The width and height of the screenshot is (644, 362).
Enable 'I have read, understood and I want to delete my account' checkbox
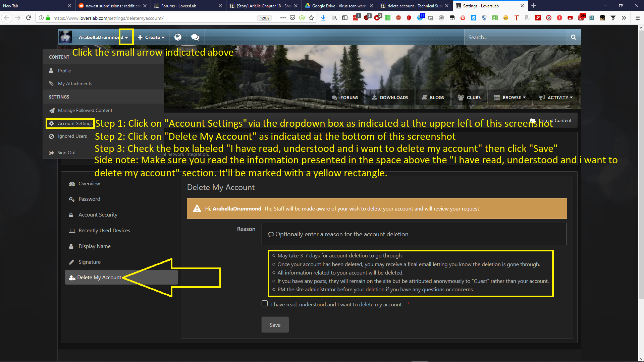point(264,304)
